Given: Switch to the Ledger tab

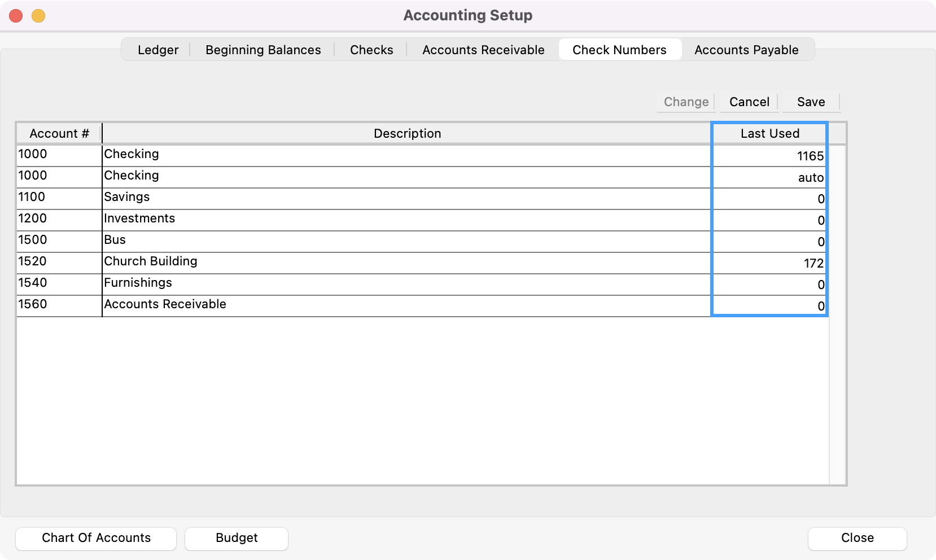Looking at the screenshot, I should coord(158,50).
